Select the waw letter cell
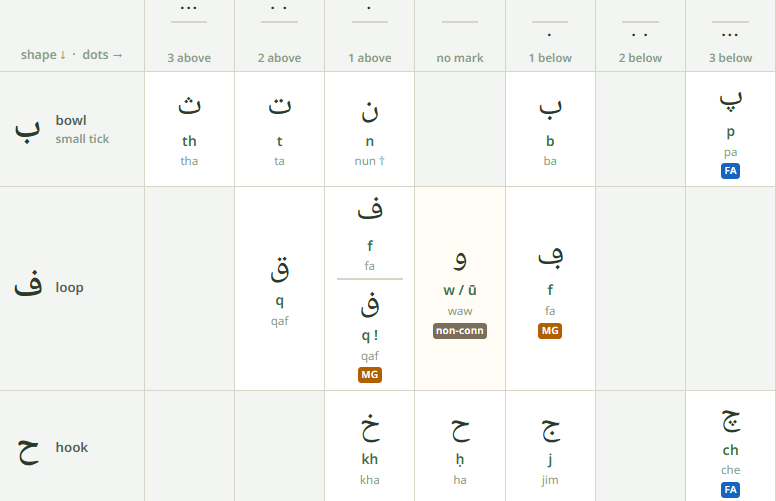The height and width of the screenshot is (501, 776). pos(460,289)
